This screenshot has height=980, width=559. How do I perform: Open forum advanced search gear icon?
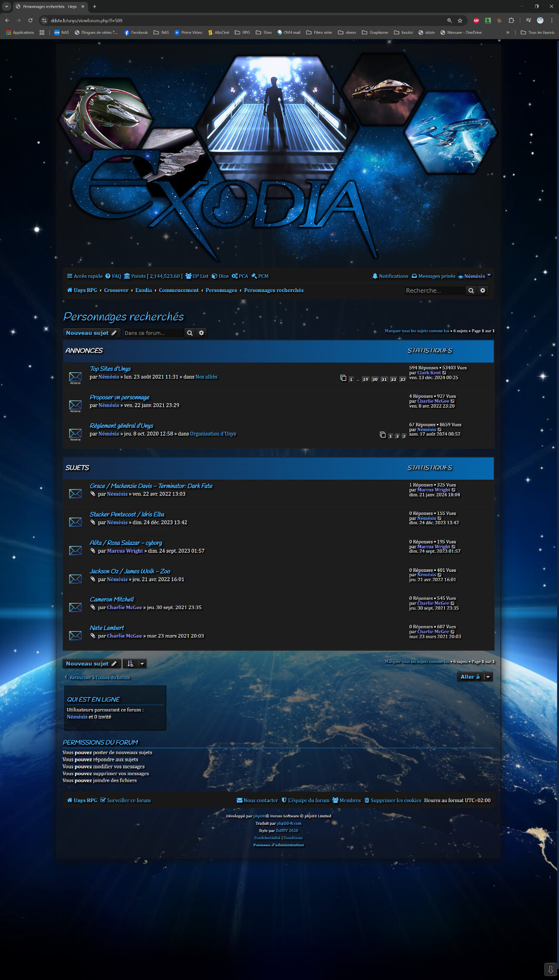point(202,333)
